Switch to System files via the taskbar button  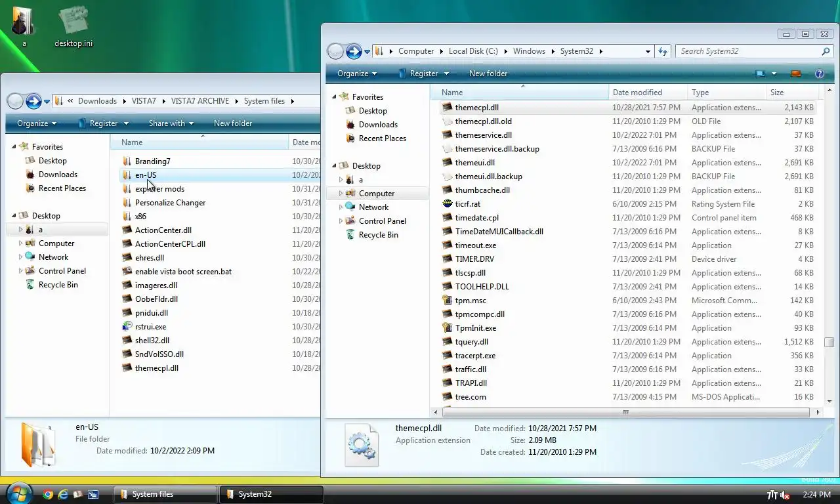click(x=165, y=494)
